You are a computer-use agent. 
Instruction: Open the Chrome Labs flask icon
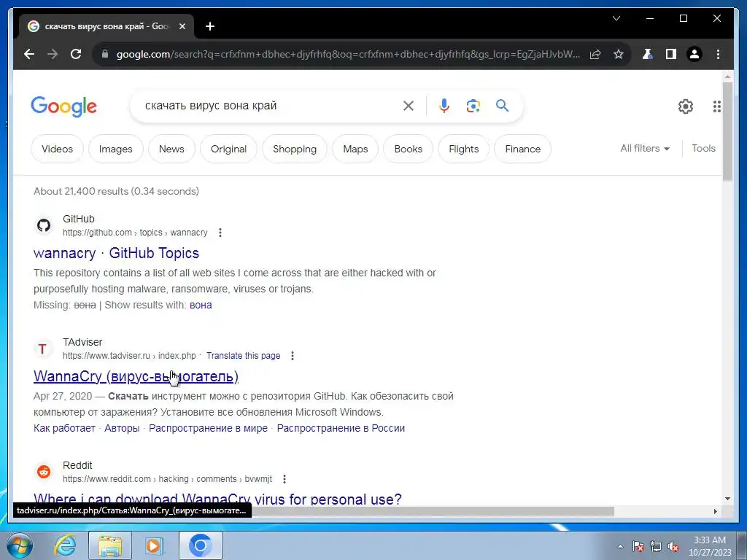pyautogui.click(x=647, y=54)
